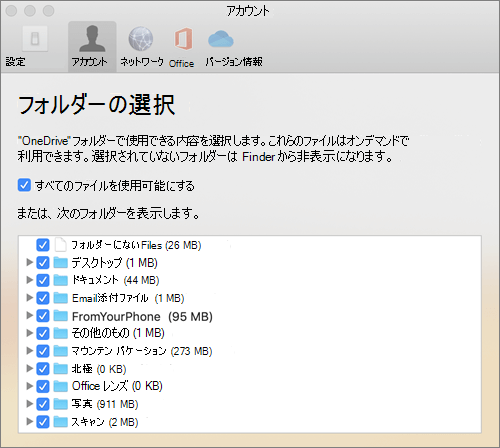Switch to the アカウント tab label

coord(90,62)
